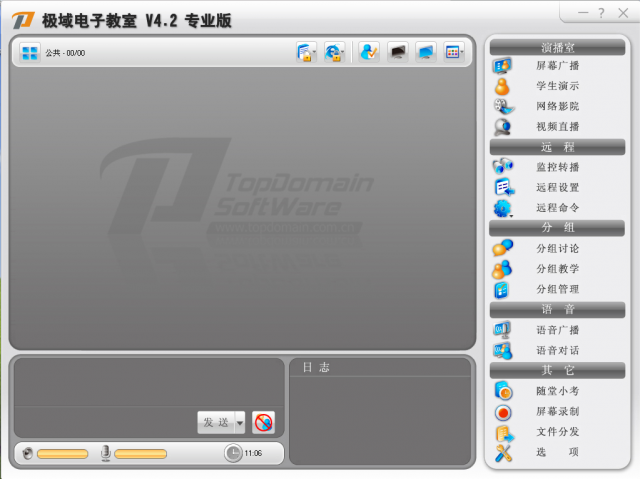The image size is (640, 479).
Task: Collapse the 演播室 section header
Action: coord(557,48)
